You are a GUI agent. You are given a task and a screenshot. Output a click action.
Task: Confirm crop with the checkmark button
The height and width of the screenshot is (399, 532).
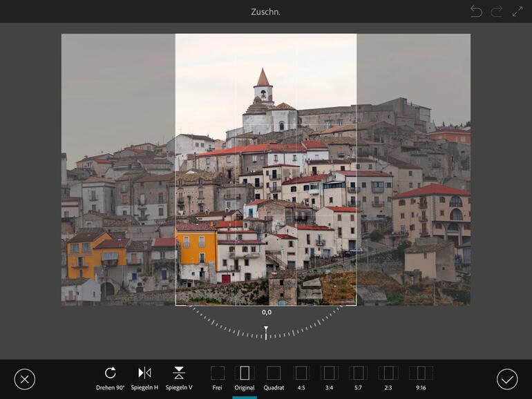pyautogui.click(x=507, y=379)
